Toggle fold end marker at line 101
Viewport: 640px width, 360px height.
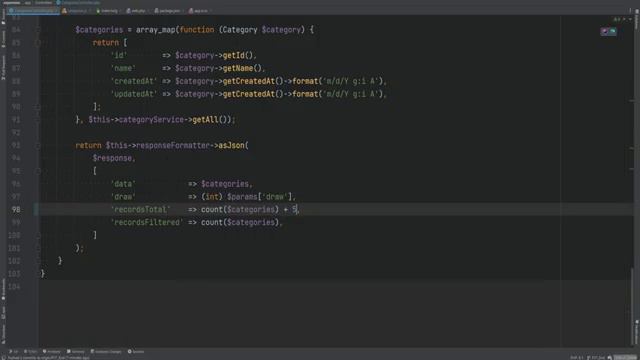pos(37,248)
